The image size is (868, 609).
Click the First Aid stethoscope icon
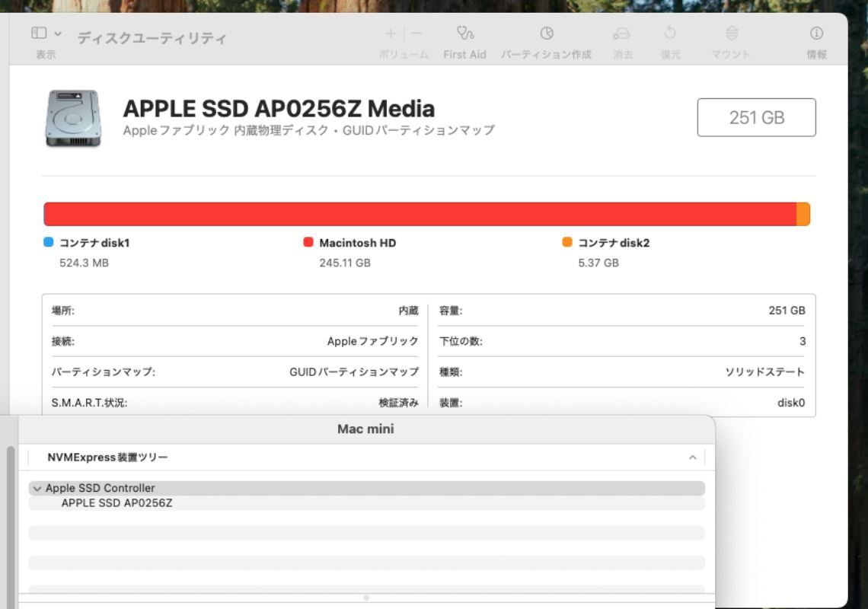[464, 34]
